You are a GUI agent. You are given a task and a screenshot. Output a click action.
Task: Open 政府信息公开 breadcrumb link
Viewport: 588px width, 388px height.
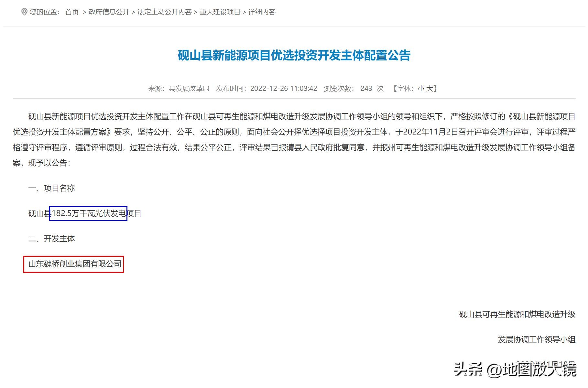click(x=109, y=12)
